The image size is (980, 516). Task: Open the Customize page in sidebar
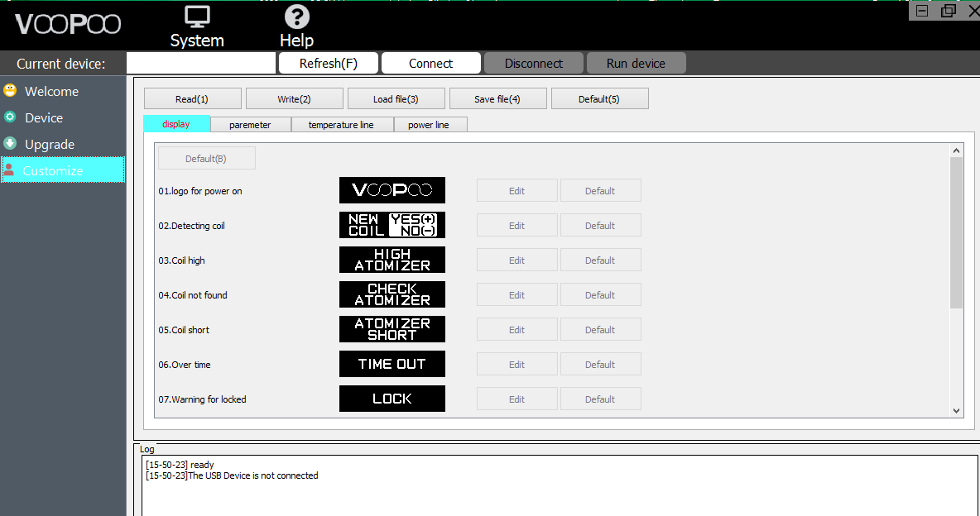tap(63, 170)
